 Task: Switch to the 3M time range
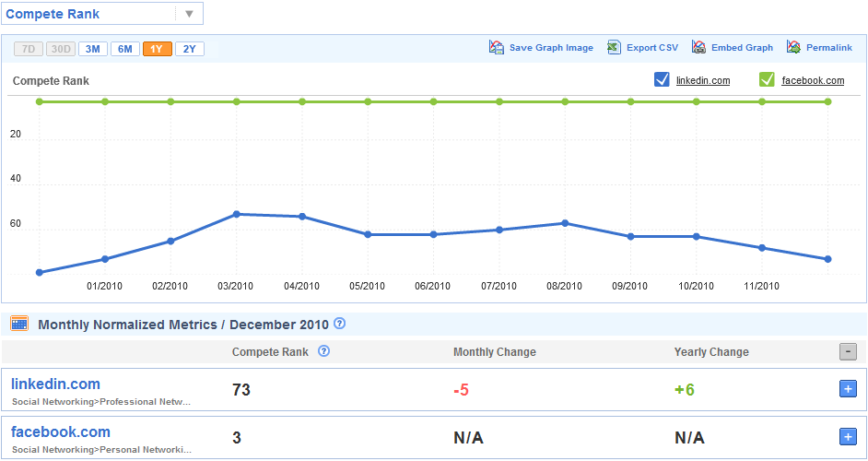tap(92, 49)
